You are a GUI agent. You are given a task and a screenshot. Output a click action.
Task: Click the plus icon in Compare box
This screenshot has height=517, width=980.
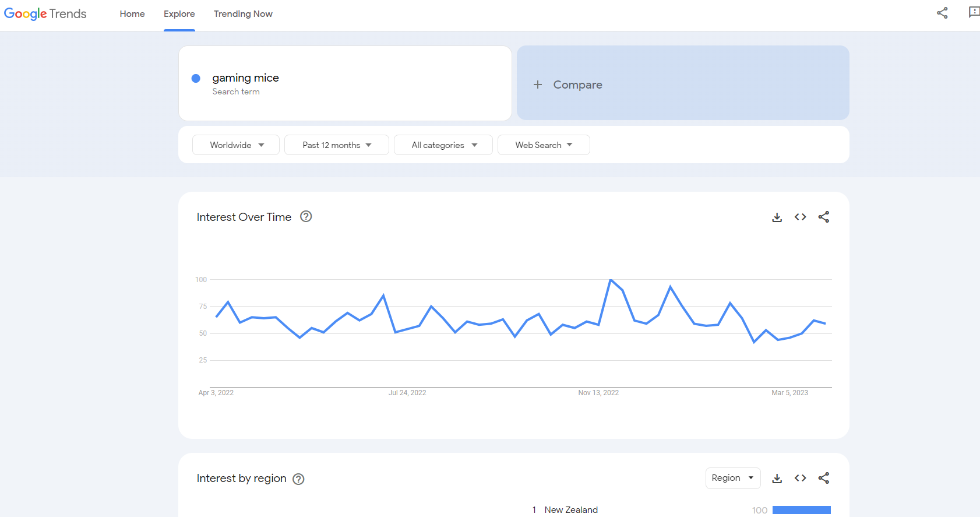click(538, 85)
